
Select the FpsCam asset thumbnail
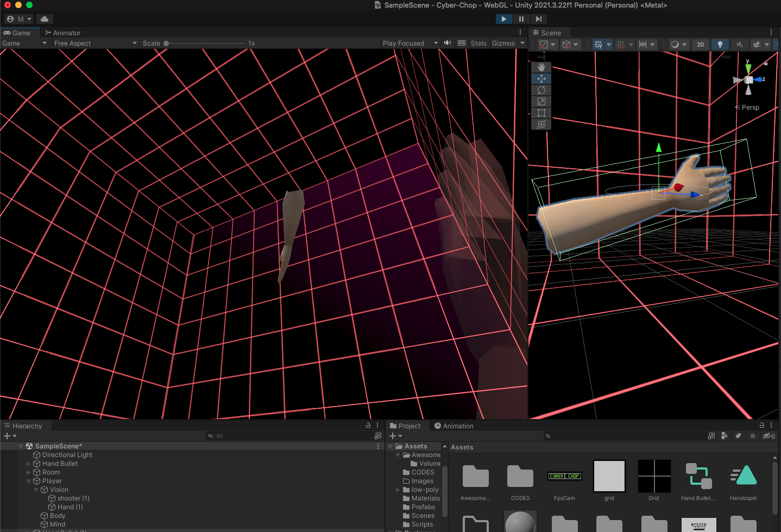[x=564, y=476]
